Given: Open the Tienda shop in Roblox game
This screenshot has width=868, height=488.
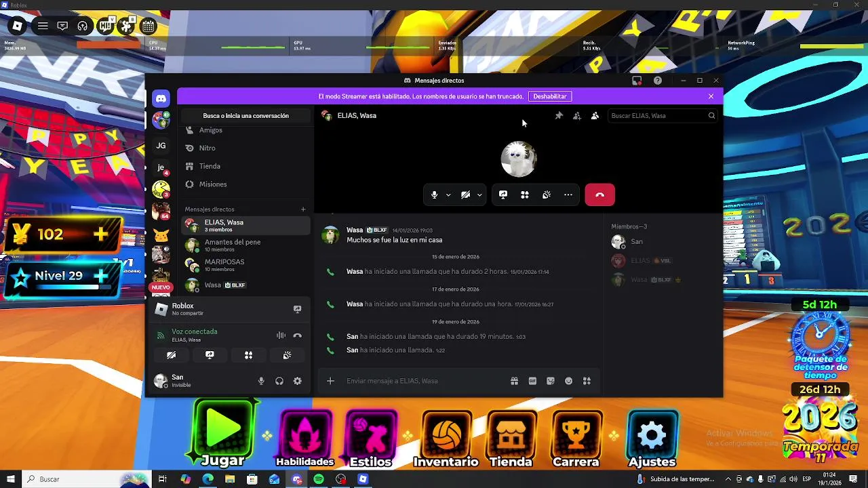Looking at the screenshot, I should pos(511,439).
